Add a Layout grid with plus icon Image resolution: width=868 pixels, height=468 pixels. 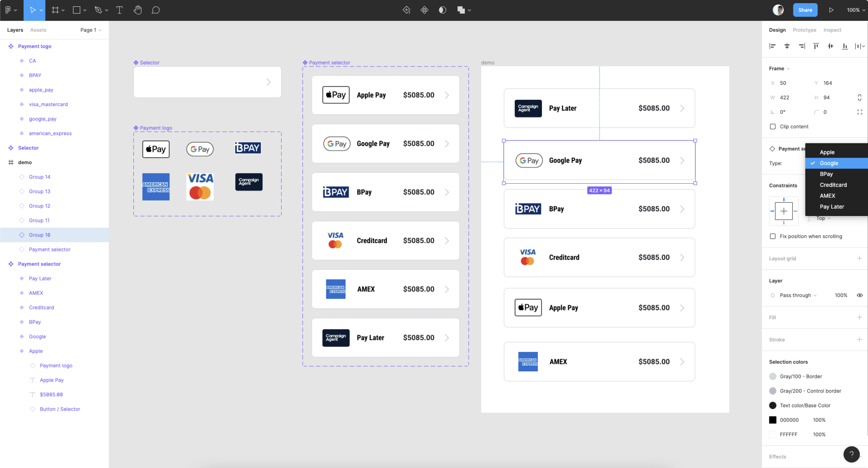(x=859, y=258)
